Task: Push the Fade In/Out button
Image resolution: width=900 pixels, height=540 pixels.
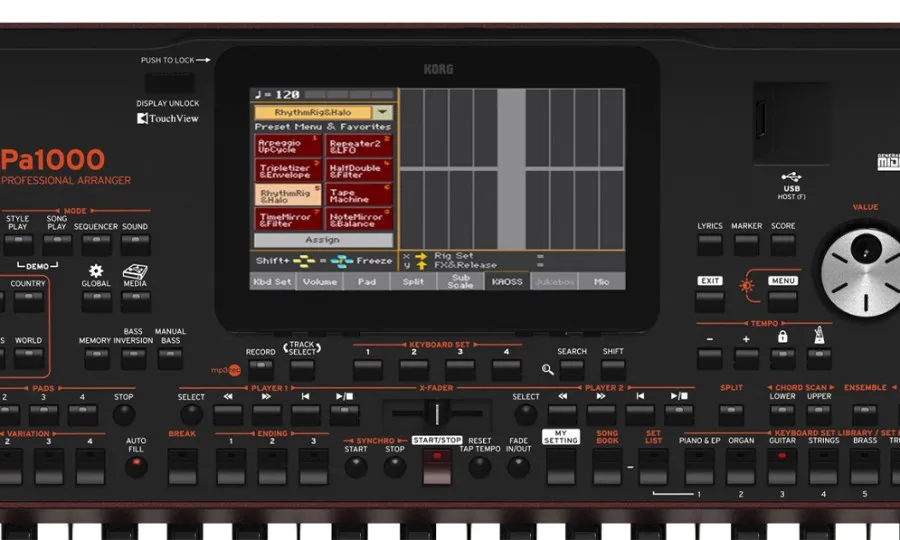Action: 518,467
